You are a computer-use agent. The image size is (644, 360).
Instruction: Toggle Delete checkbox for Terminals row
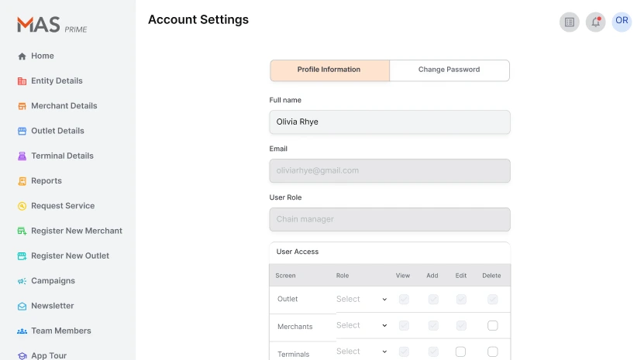pos(492,351)
